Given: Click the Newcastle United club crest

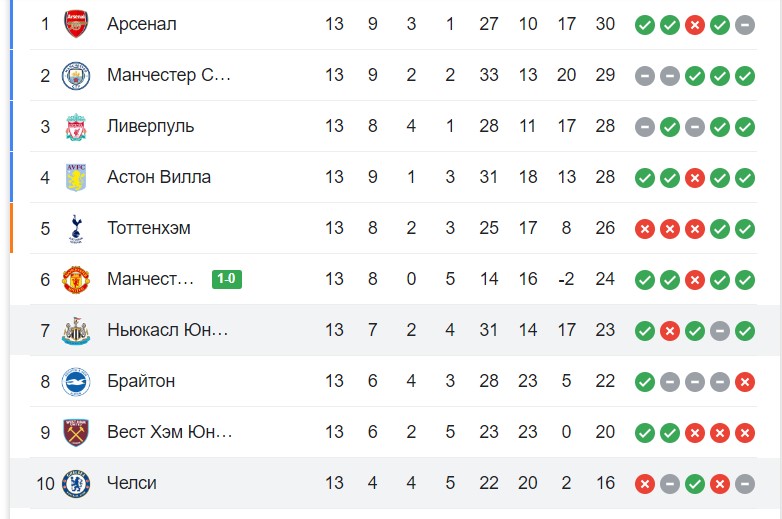Looking at the screenshot, I should coord(76,331).
